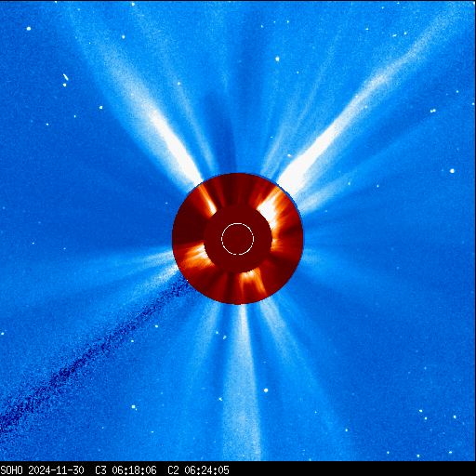
Task: Click the dark occulter pylon shadow
Action: coord(93,350)
